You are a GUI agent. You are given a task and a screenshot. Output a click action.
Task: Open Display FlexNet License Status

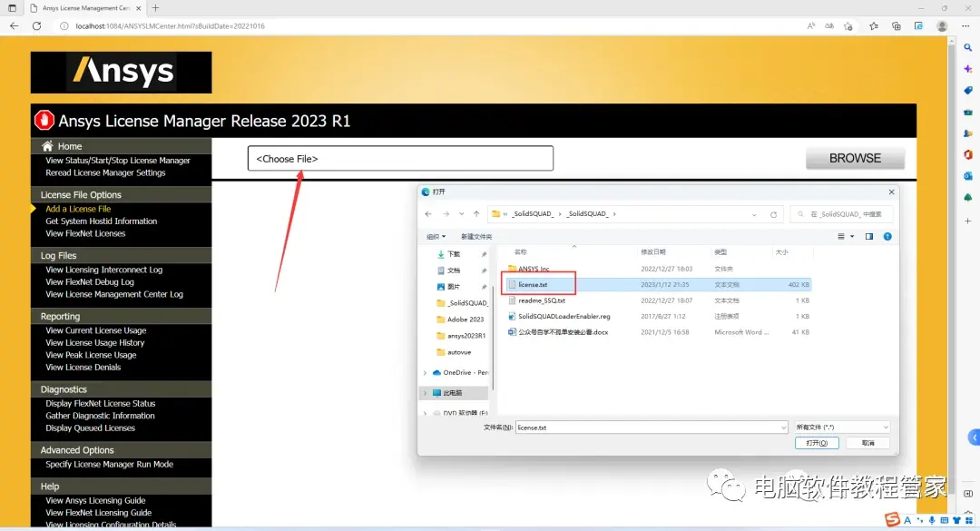coord(100,403)
